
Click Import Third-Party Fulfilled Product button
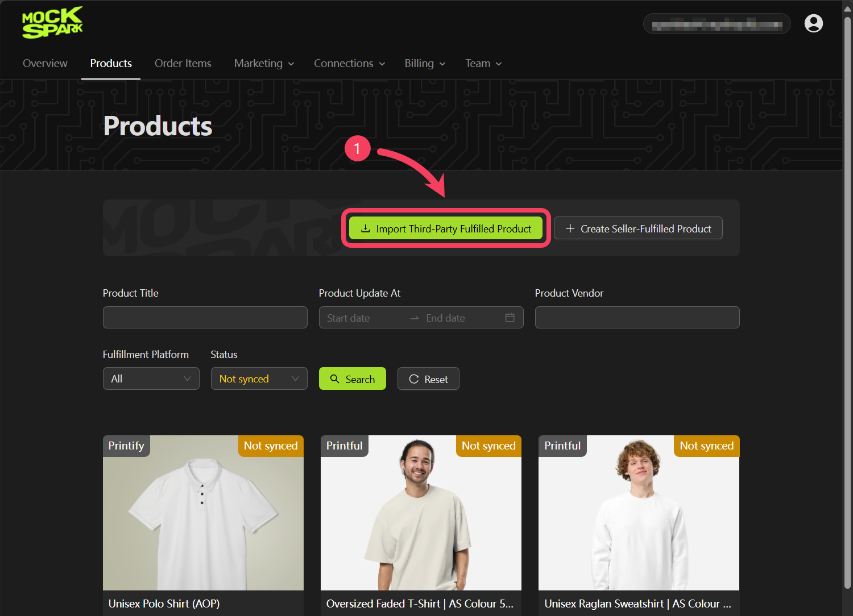click(x=446, y=228)
